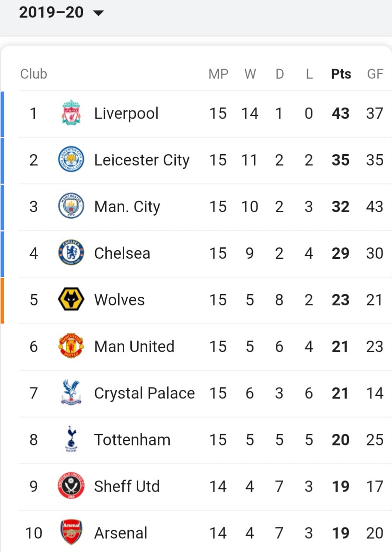Screen dimensions: 392x552
Task: Click the Pts column header
Action: coord(341,74)
